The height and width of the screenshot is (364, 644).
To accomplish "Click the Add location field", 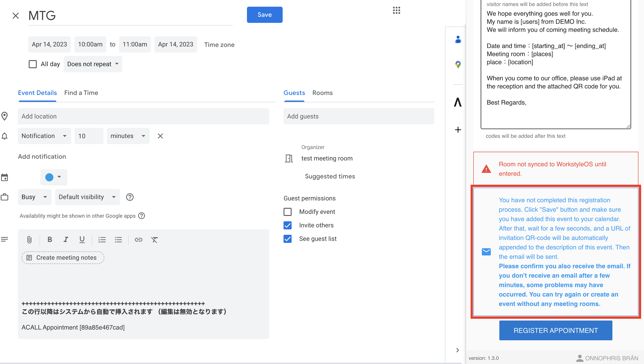I will pyautogui.click(x=143, y=116).
